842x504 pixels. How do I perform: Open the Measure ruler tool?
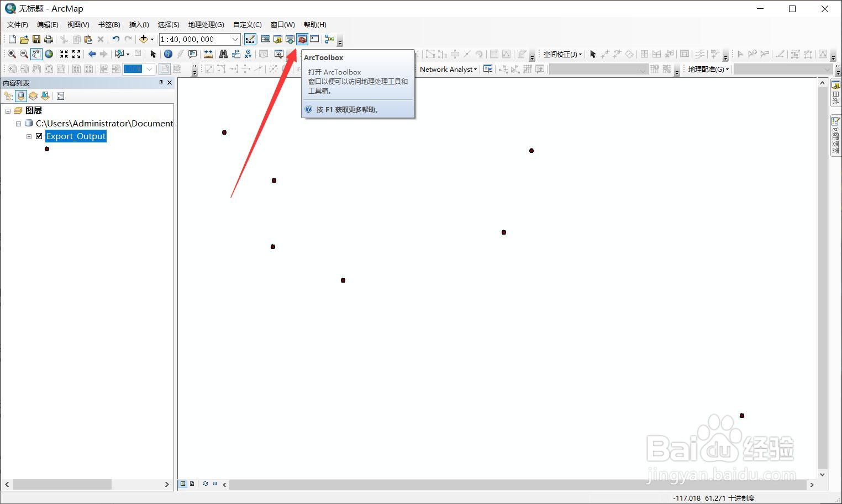click(208, 54)
